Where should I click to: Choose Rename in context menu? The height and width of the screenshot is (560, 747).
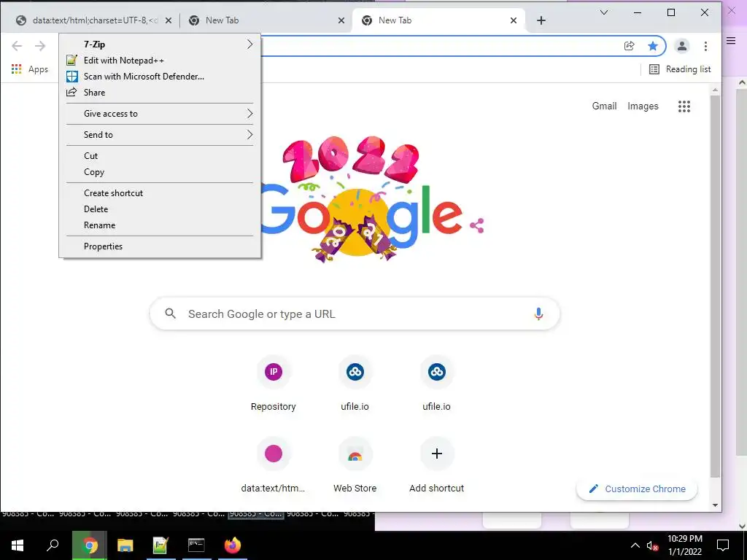(160, 225)
